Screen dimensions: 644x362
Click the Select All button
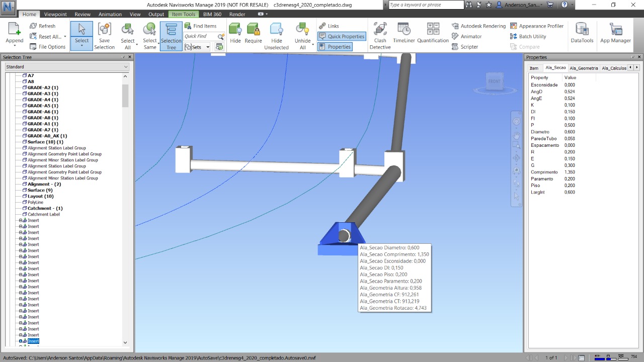[x=128, y=36]
